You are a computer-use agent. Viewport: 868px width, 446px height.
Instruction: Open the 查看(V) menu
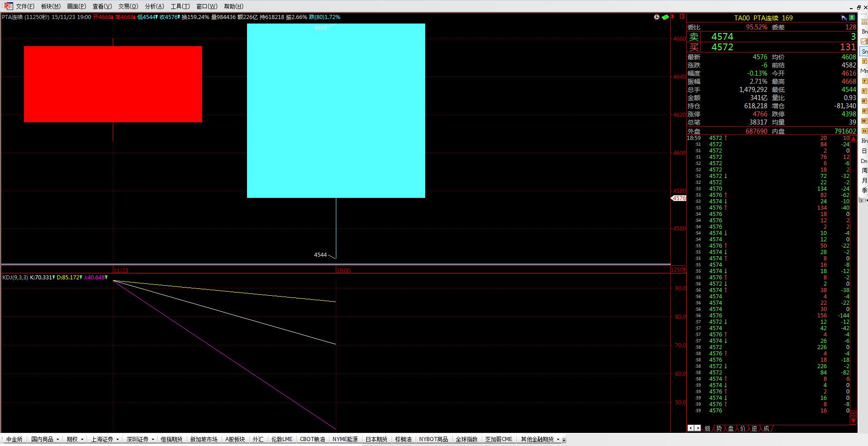[x=102, y=6]
